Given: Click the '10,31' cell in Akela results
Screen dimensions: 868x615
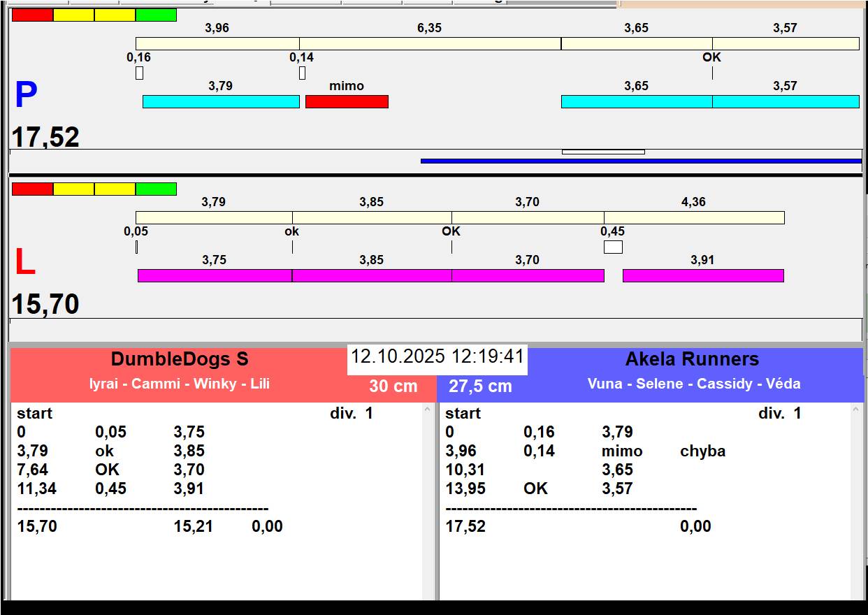Looking at the screenshot, I should 465,470.
